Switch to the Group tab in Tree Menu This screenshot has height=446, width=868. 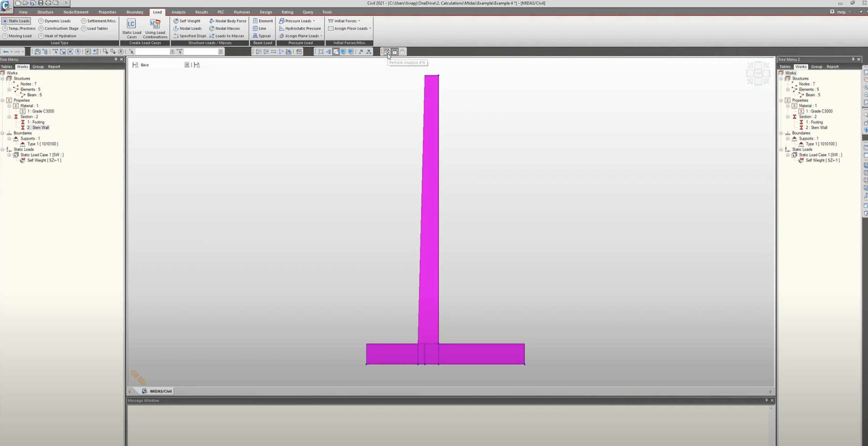(x=38, y=67)
